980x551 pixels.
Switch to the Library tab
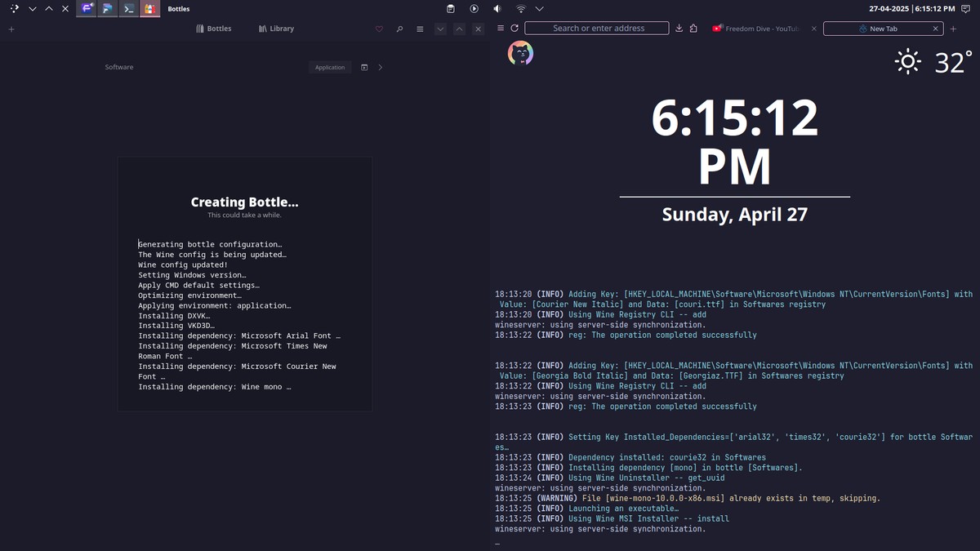pyautogui.click(x=276, y=29)
